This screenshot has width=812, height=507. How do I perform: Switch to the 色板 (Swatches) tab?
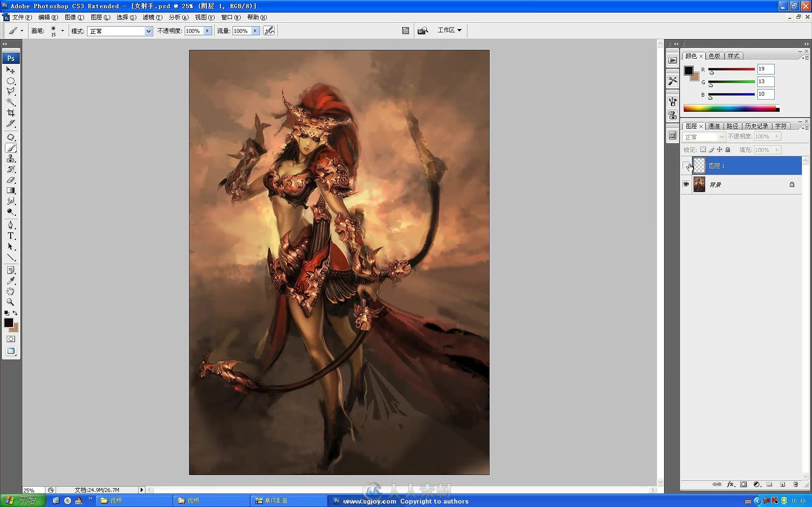(714, 56)
